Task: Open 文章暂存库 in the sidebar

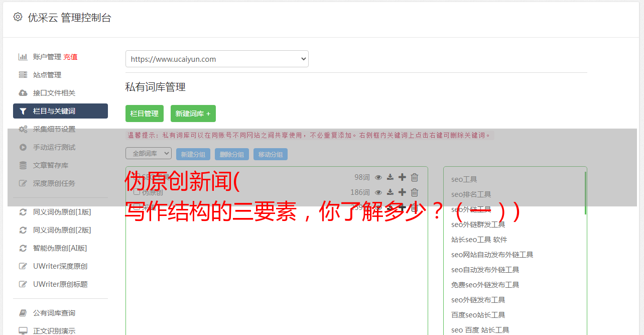Action: 51,165
